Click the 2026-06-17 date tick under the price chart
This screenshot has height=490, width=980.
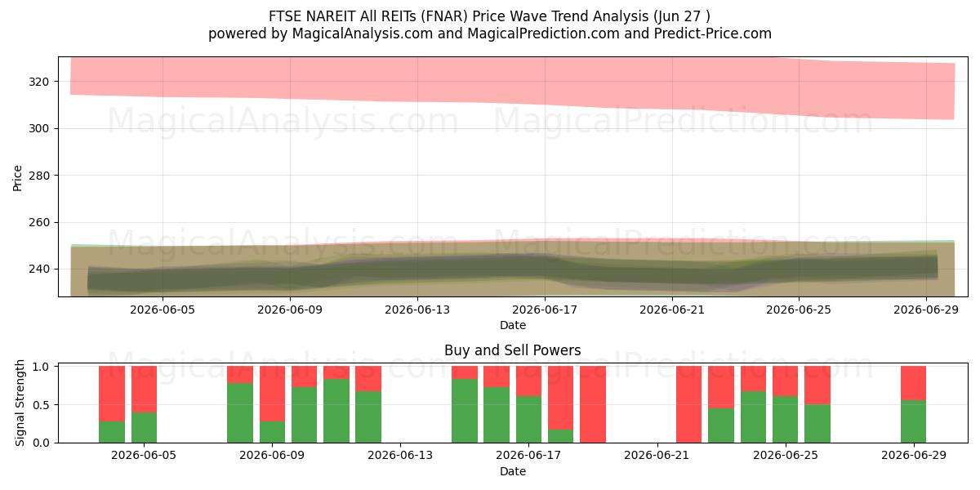545,310
